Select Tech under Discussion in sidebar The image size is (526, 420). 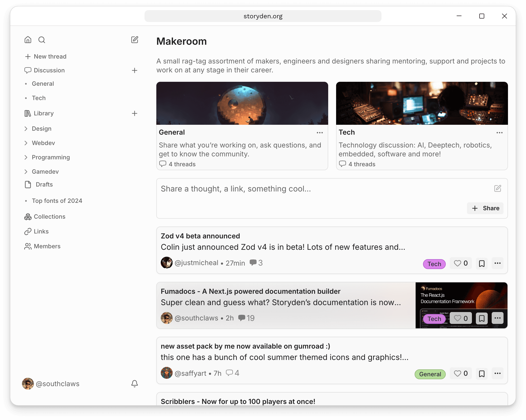(39, 98)
